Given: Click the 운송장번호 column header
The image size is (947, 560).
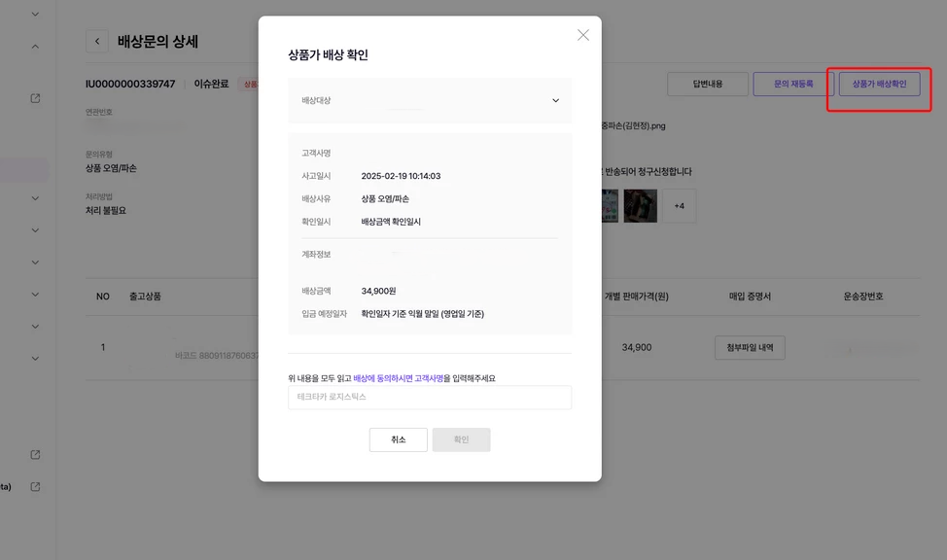Looking at the screenshot, I should (x=863, y=296).
